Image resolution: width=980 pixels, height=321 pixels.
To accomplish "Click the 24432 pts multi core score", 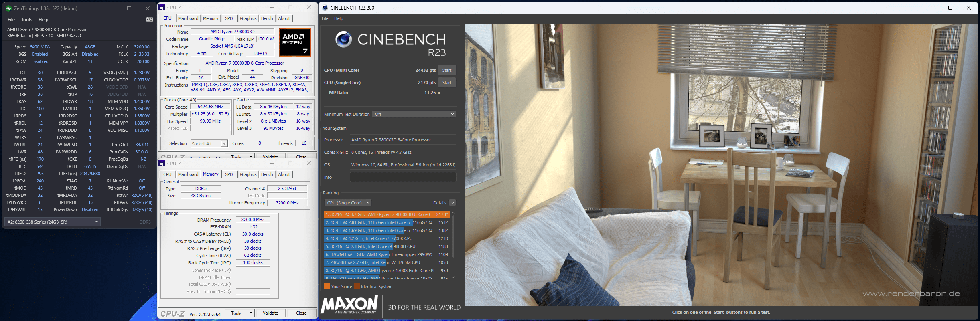I will [x=426, y=70].
